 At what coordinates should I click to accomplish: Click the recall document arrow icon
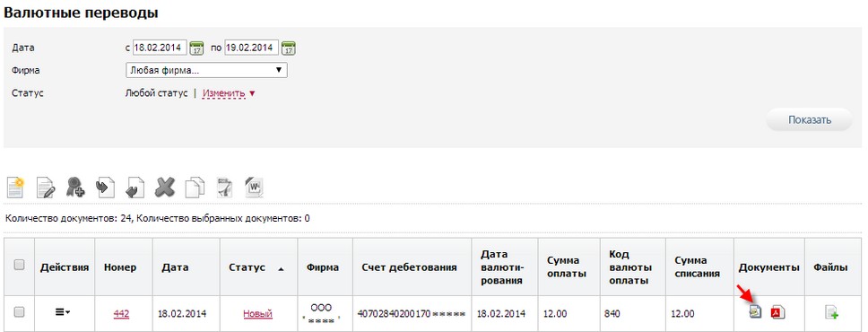[x=135, y=188]
